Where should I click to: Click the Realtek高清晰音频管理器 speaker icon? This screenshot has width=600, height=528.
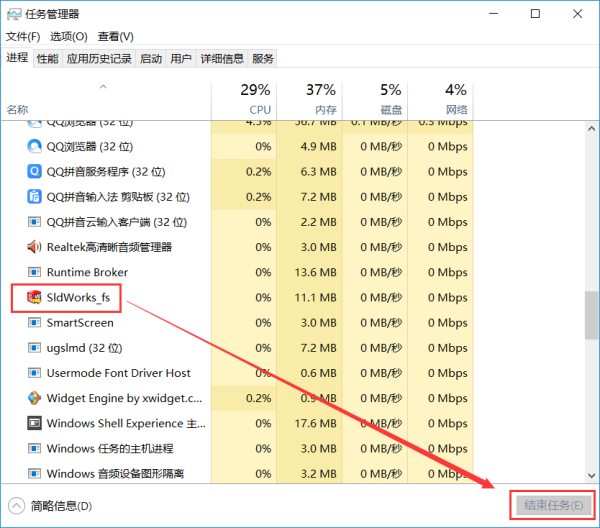point(35,247)
